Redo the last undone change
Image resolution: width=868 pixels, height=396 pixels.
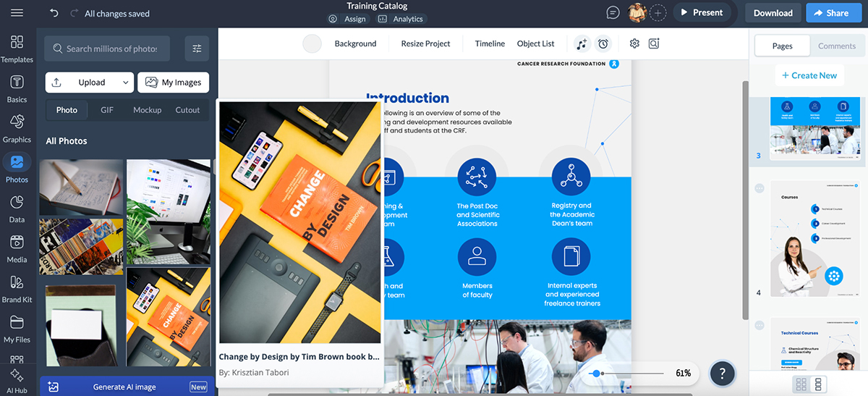coord(74,13)
